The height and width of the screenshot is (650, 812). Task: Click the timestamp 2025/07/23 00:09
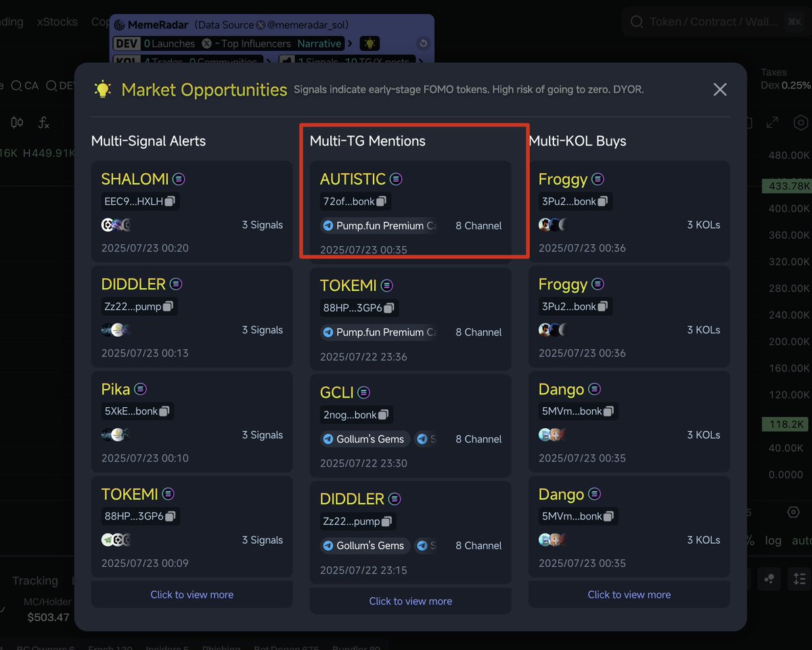[x=145, y=563]
